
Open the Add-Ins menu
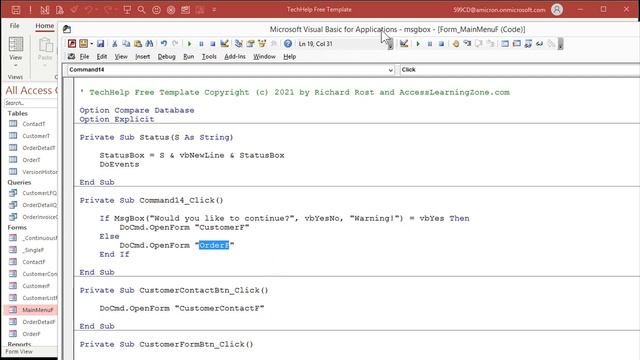point(235,57)
